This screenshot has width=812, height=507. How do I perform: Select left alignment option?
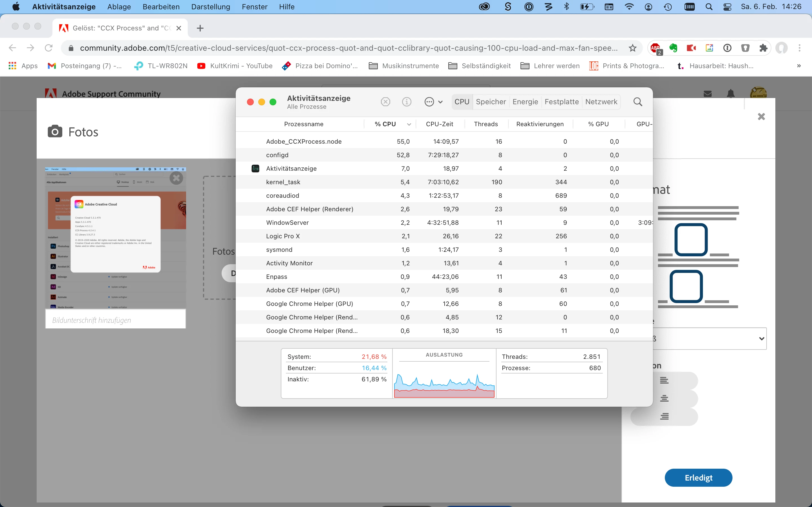pyautogui.click(x=664, y=381)
